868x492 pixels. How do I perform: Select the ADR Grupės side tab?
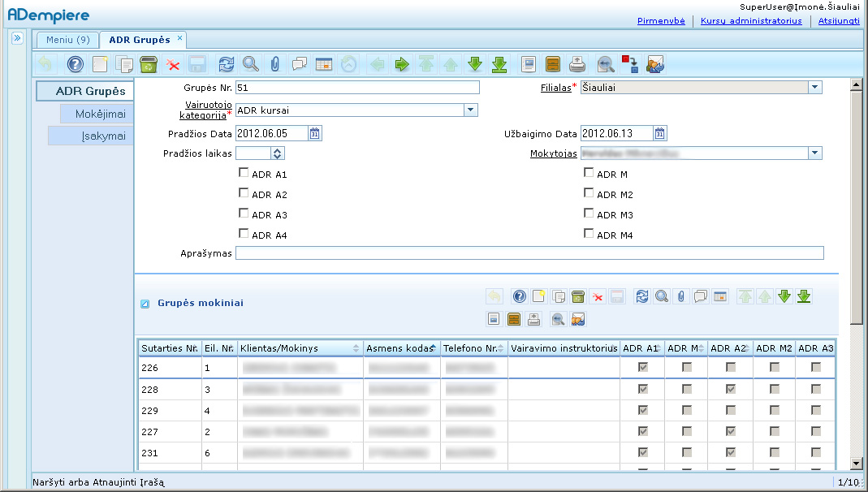coord(84,91)
